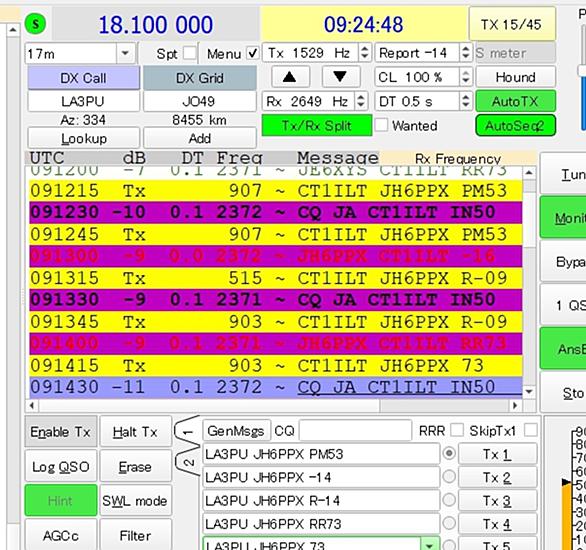Expand the Tx 5 message dropdown arrow
586x550 pixels.
(430, 545)
